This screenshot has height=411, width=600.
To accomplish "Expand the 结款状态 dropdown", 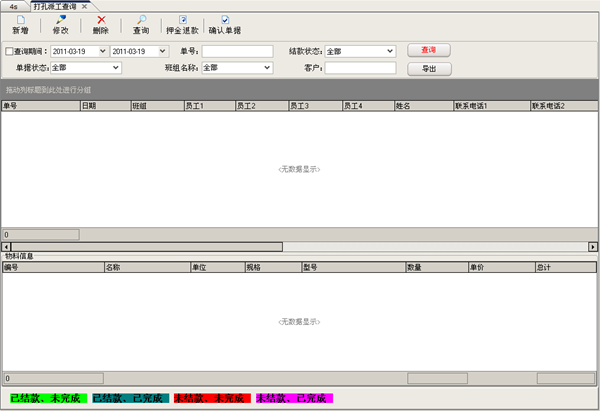I will (389, 51).
